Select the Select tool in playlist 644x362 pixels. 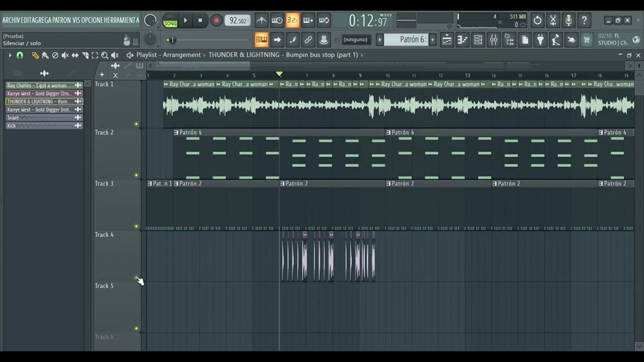point(95,55)
